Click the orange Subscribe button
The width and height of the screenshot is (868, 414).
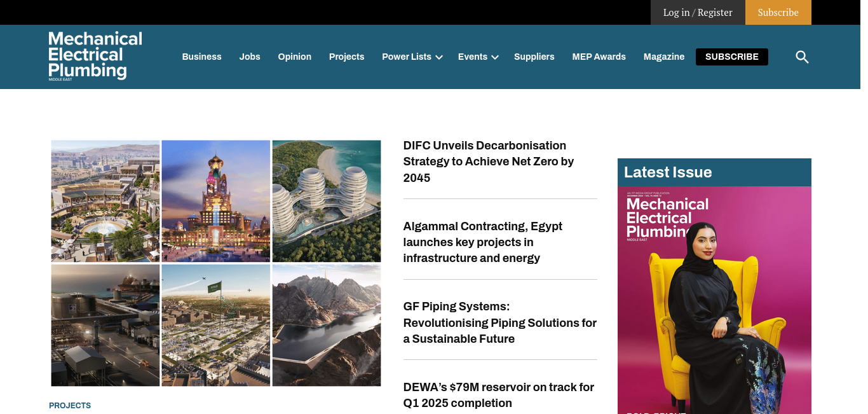(x=778, y=13)
